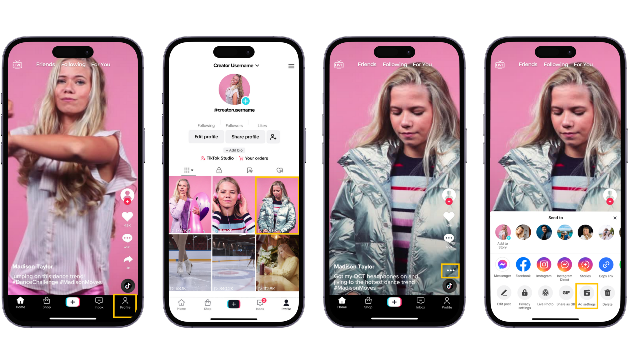Select the Following tab in feed
The image size is (628, 364).
[73, 65]
